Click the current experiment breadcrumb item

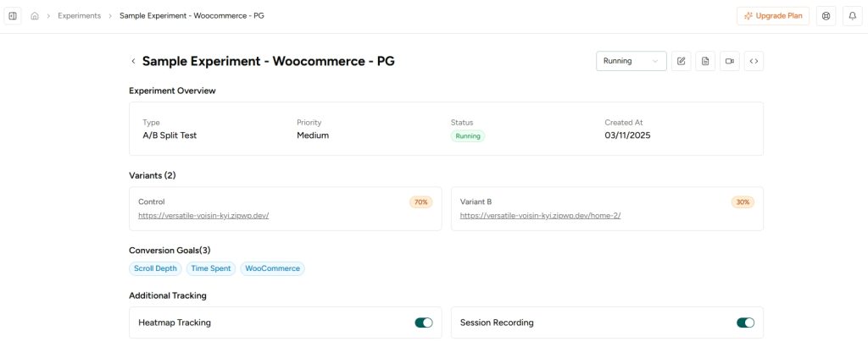(192, 16)
